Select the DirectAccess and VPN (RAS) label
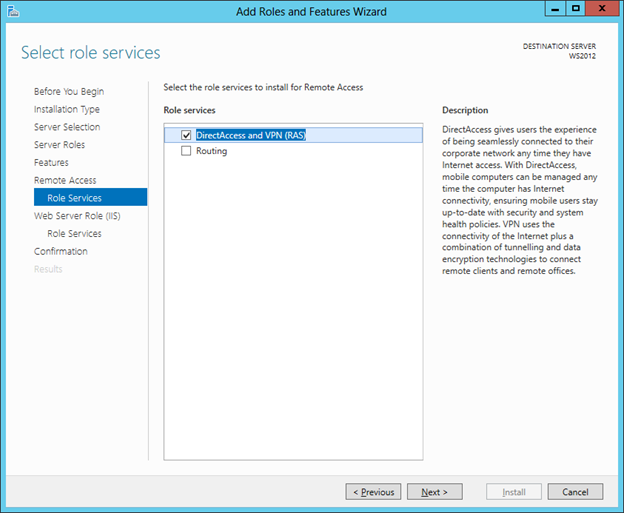The image size is (624, 513). click(251, 135)
